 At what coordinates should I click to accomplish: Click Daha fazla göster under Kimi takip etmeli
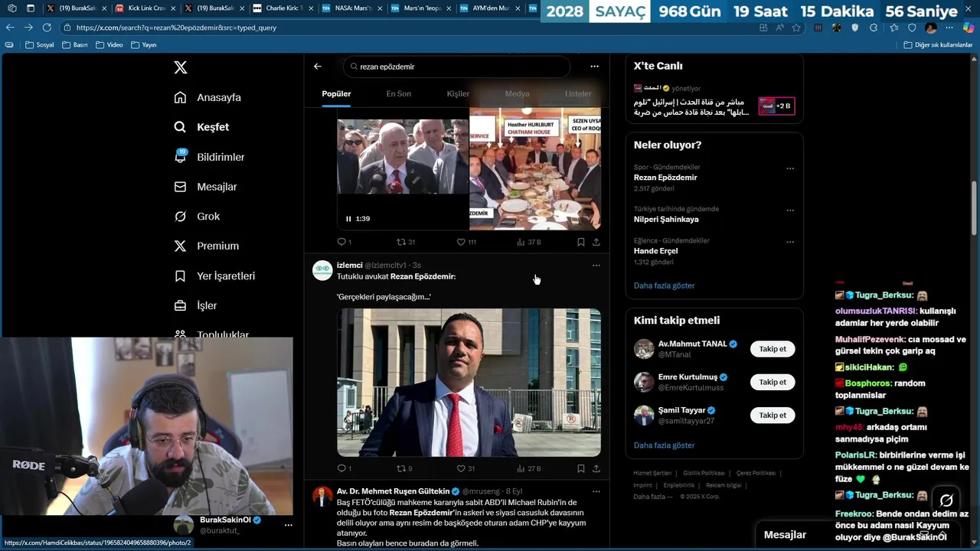coord(664,445)
